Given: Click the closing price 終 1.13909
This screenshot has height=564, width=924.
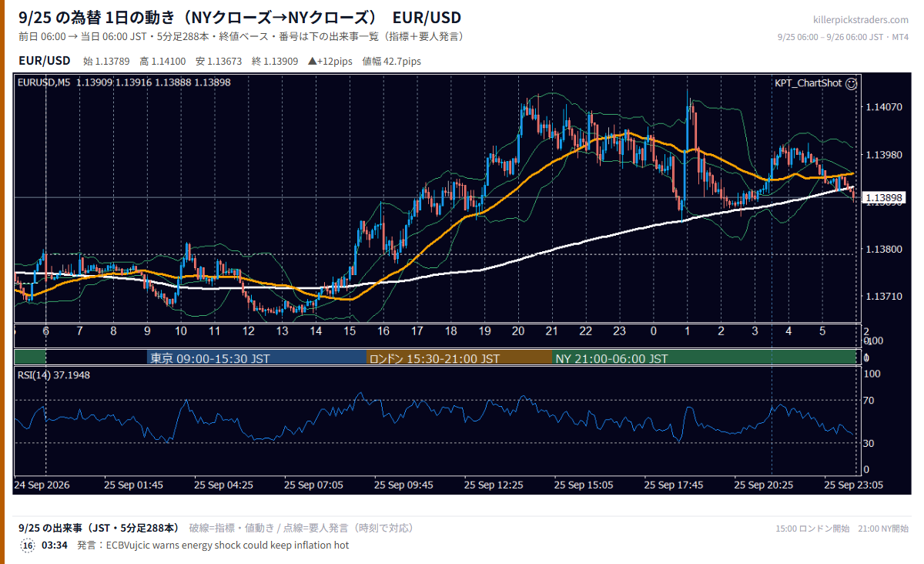Looking at the screenshot, I should (x=274, y=61).
